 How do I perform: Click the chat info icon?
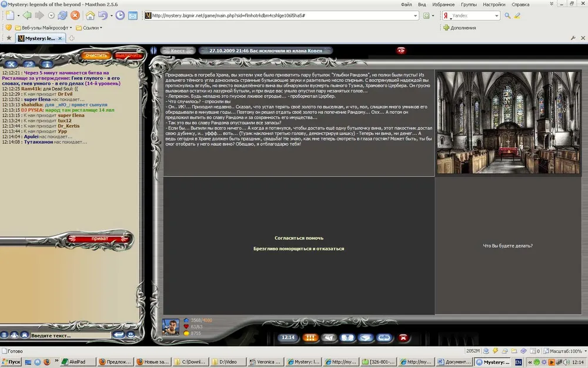pyautogui.click(x=48, y=64)
